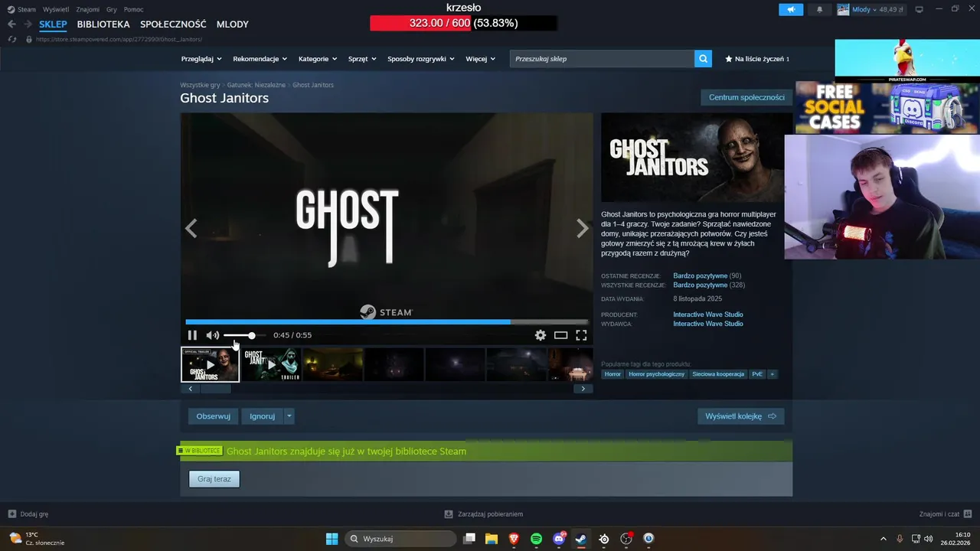Open Zarządzaj pobieraniem downloads
Viewport: 980px width, 551px height.
pos(484,514)
